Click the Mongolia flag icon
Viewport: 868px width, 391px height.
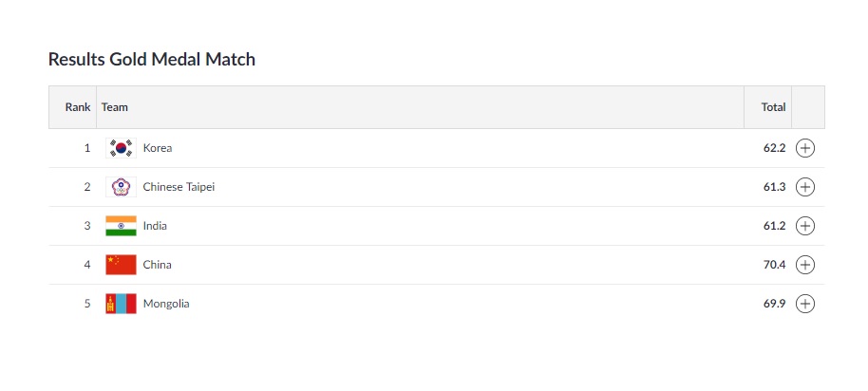click(121, 304)
